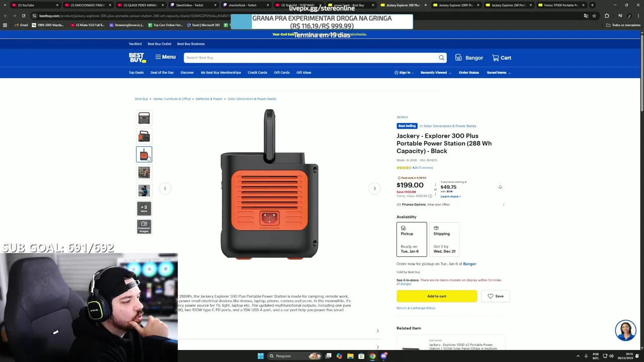Click the Learn more Zip link

tap(450, 197)
